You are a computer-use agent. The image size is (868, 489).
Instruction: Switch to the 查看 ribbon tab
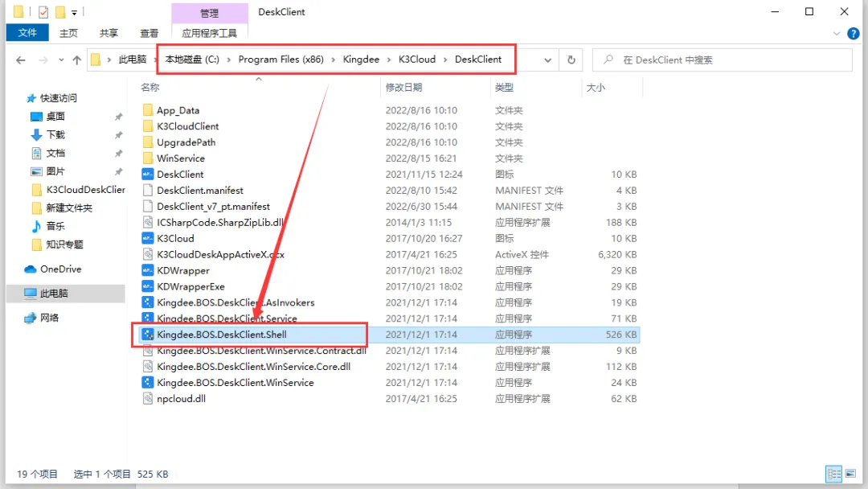point(149,33)
